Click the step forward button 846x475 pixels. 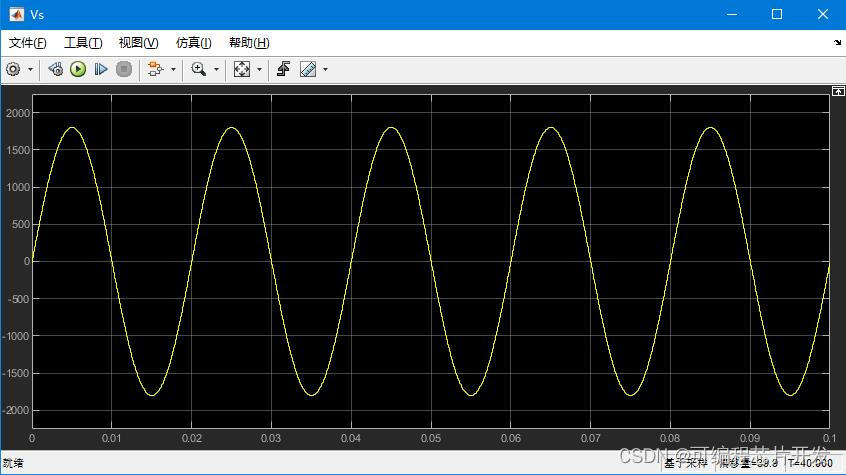tap(100, 69)
